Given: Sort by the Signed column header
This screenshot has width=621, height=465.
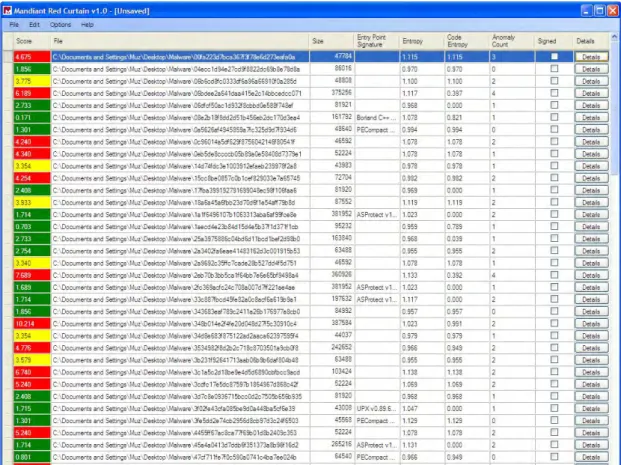Looking at the screenshot, I should click(x=554, y=41).
